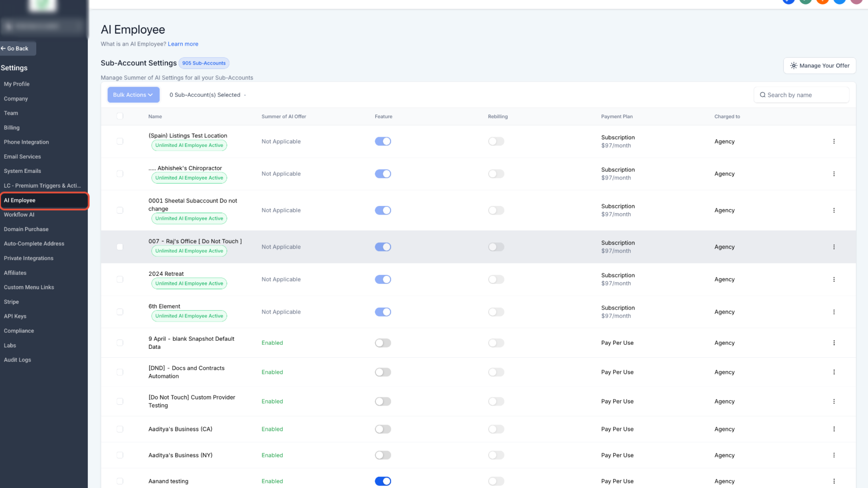Open Workflow AI settings page
The height and width of the screenshot is (488, 868).
19,215
